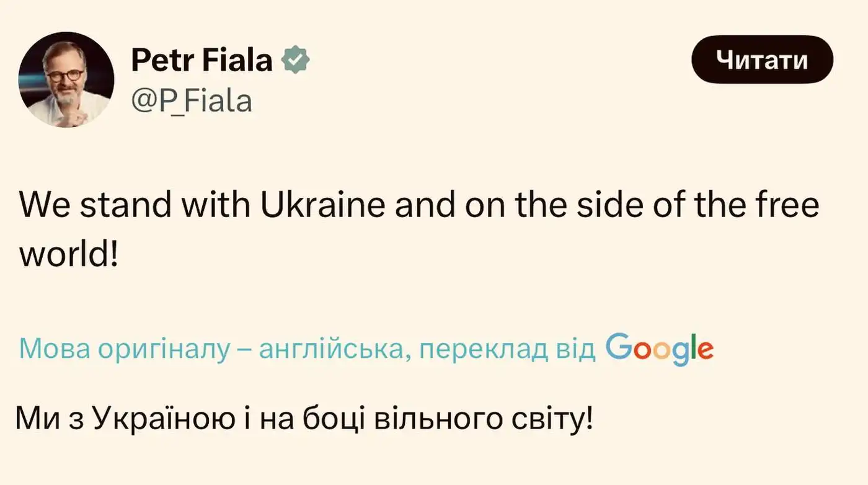
Task: Click the word "Ukraine" in the tweet
Action: (323, 205)
